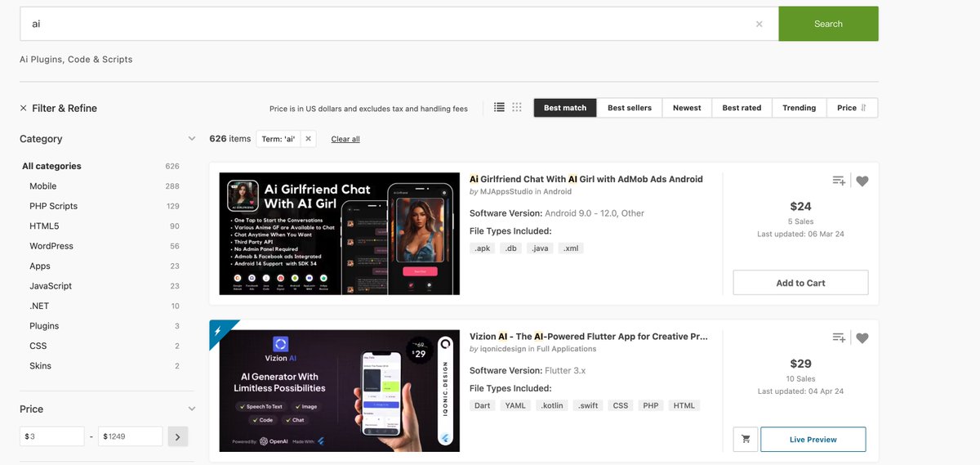Filter by .NET category
The width and height of the screenshot is (980, 465).
click(39, 306)
